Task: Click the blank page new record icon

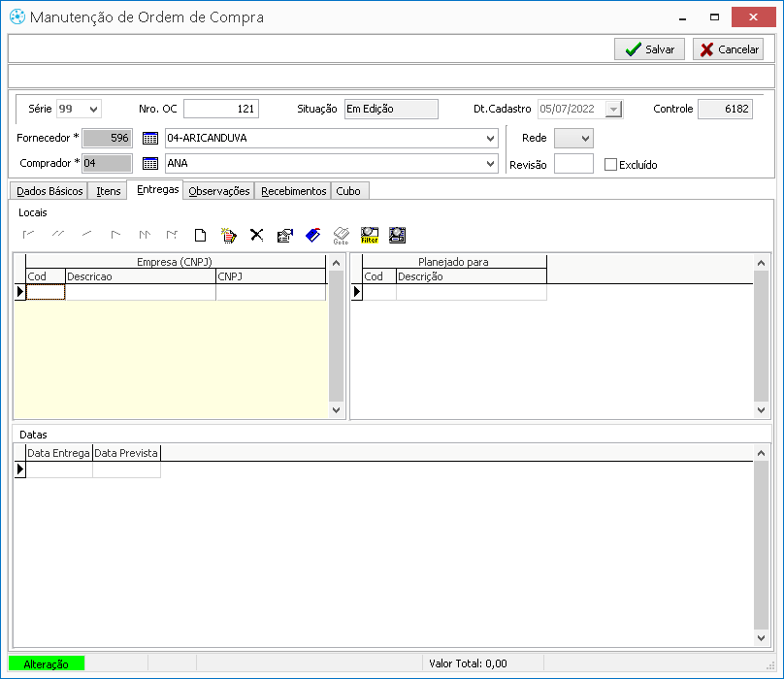Action: 201,235
